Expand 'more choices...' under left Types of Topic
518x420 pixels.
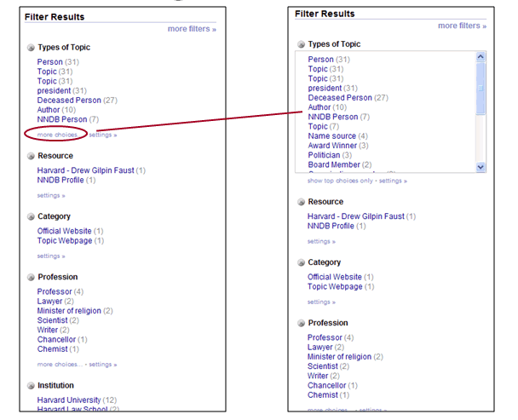click(57, 135)
